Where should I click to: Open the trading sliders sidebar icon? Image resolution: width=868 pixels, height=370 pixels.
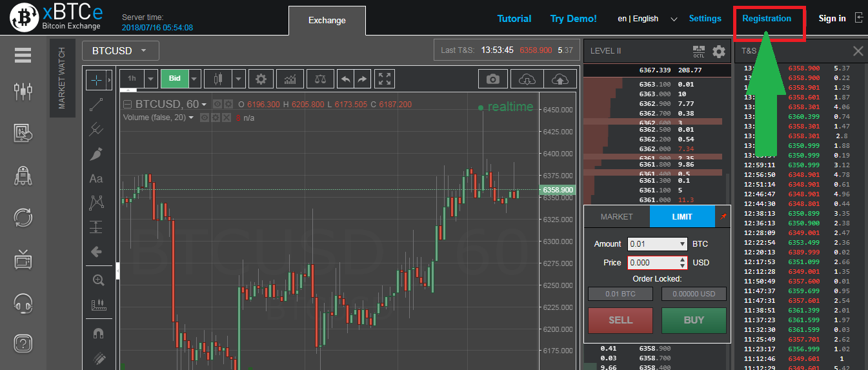coord(23,92)
